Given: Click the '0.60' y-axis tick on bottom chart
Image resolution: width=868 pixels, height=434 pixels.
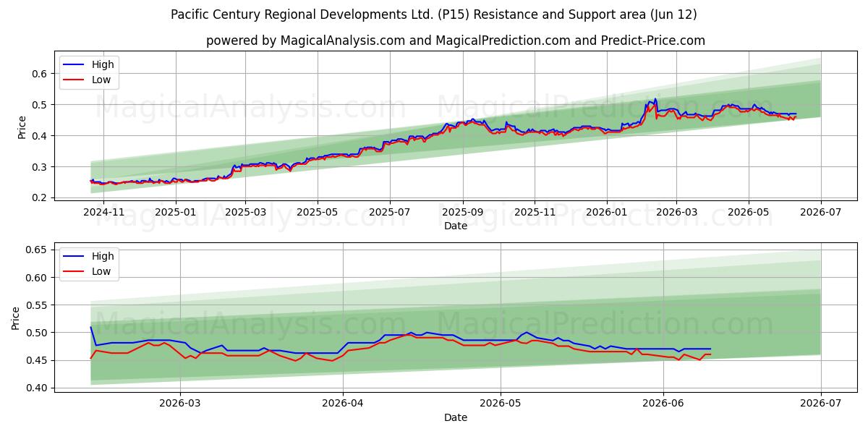Looking at the screenshot, I should (36, 278).
